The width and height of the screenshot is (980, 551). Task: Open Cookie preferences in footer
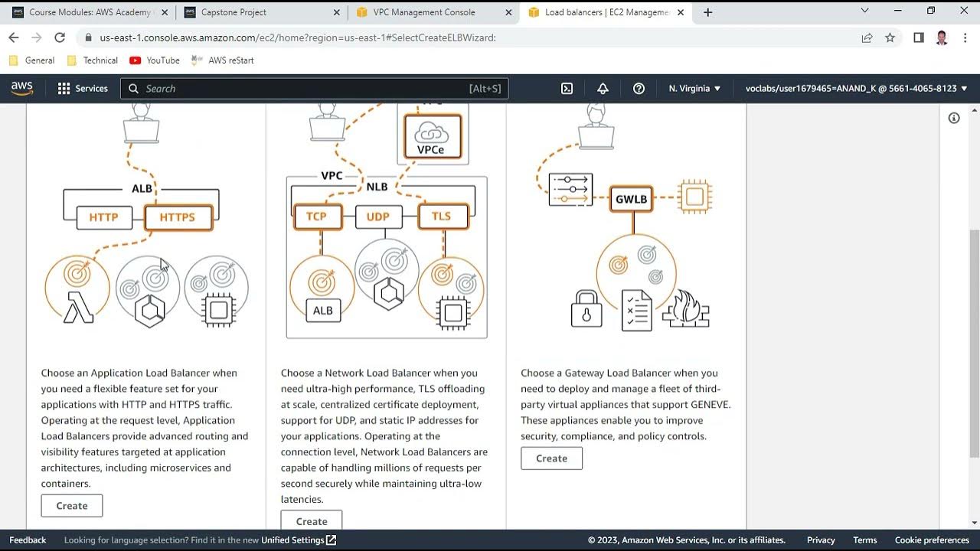(x=932, y=540)
